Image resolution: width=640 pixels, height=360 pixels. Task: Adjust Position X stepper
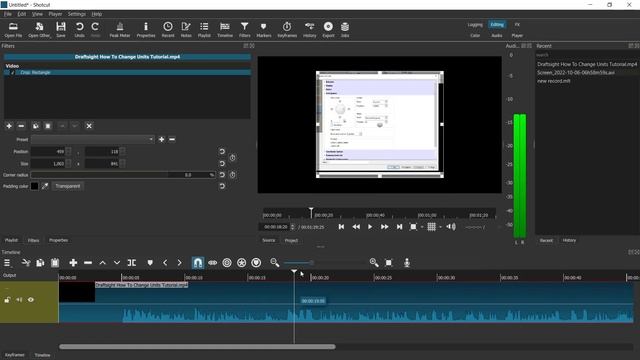pos(69,152)
